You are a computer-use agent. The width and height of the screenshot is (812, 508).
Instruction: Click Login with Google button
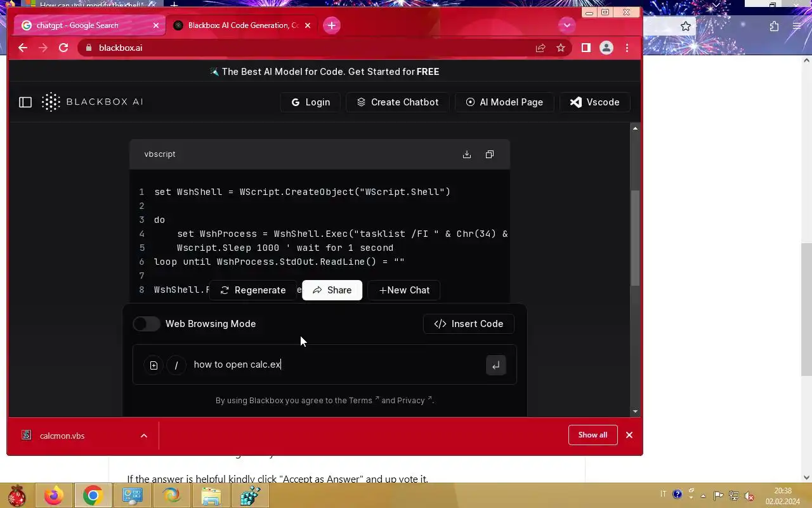310,102
